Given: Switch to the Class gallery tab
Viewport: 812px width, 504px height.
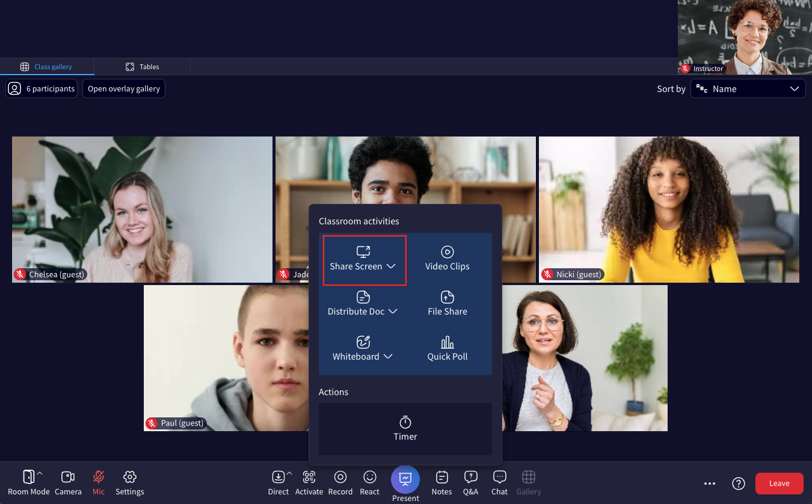Looking at the screenshot, I should pos(47,67).
